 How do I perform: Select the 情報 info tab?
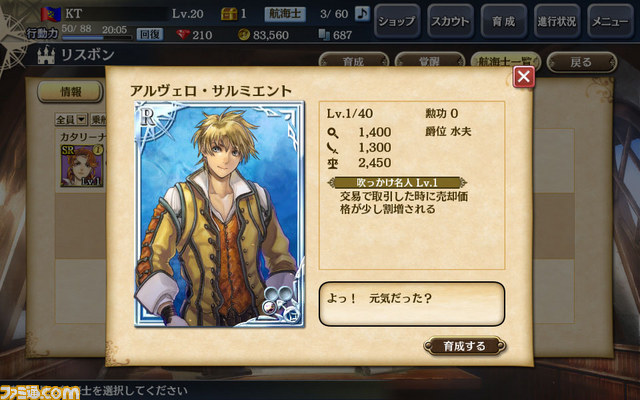coord(70,91)
